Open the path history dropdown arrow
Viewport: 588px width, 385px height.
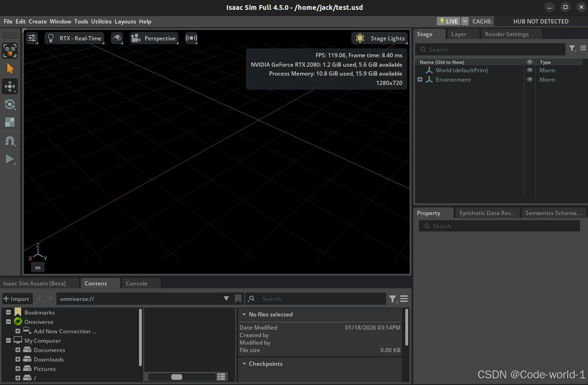(x=226, y=299)
